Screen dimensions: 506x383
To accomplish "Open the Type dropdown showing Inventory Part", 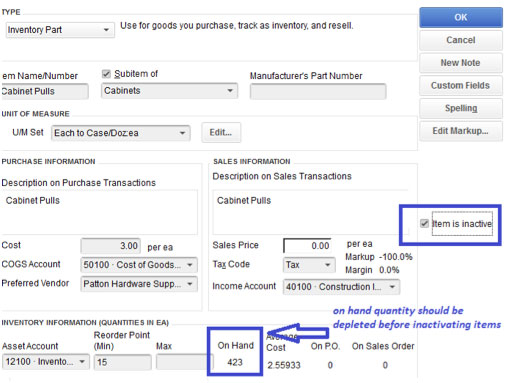I will coord(60,30).
